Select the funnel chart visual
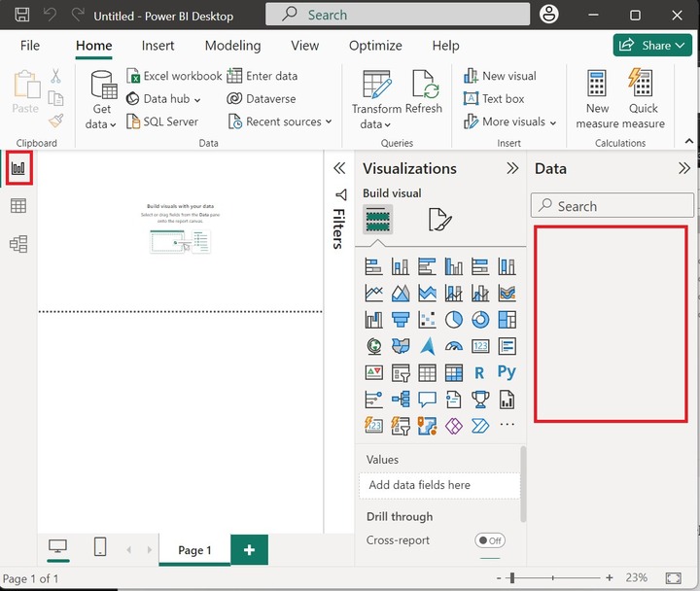The width and height of the screenshot is (700, 591). click(x=401, y=320)
